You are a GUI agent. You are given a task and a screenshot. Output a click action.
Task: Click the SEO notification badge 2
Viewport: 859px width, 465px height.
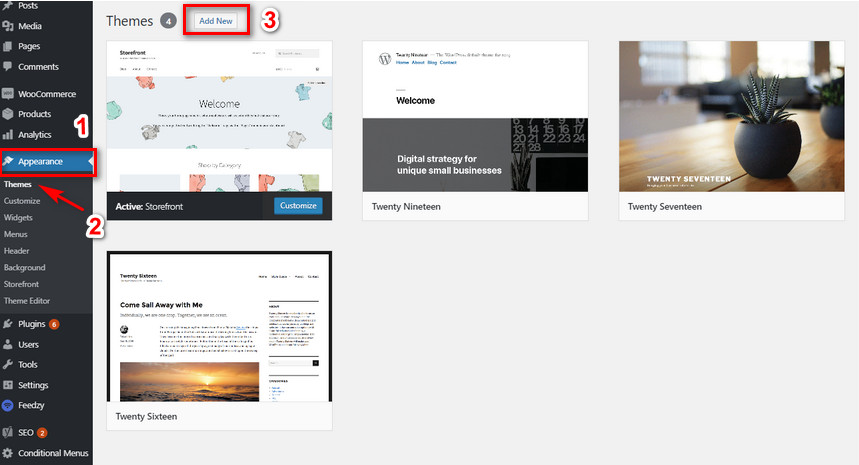pos(42,433)
